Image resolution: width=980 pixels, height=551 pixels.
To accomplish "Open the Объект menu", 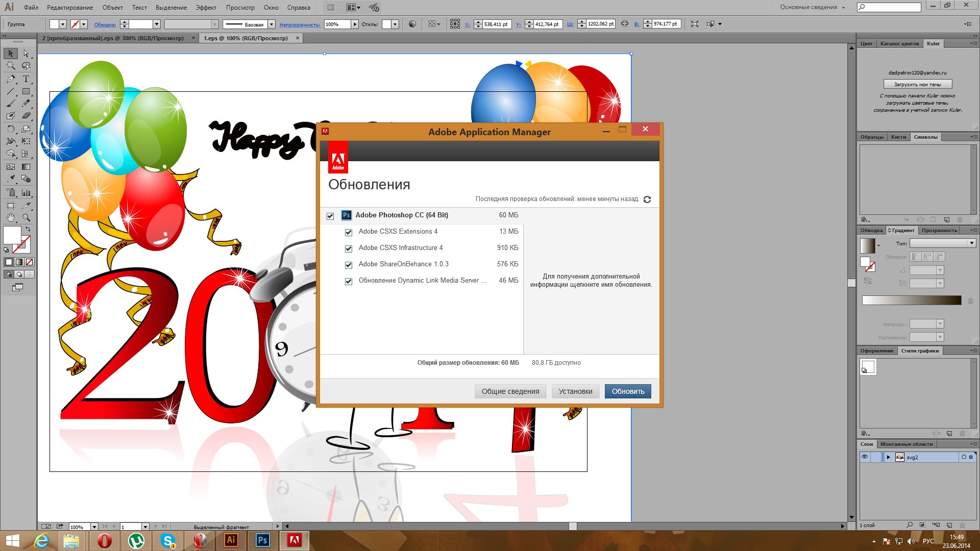I will coord(113,8).
